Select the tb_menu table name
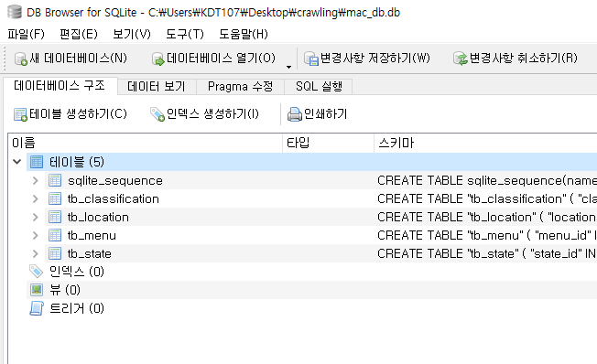 (92, 235)
